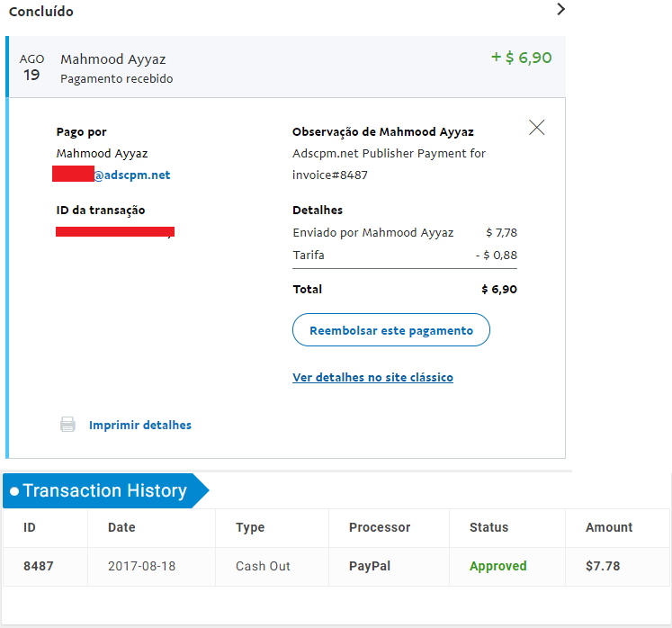Click the +$ 6,90 amount
This screenshot has width=672, height=628.
coord(521,58)
